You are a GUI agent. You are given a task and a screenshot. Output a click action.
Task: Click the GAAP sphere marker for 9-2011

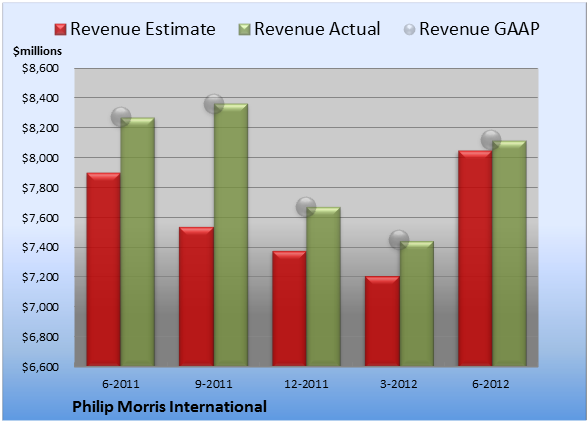pyautogui.click(x=214, y=104)
